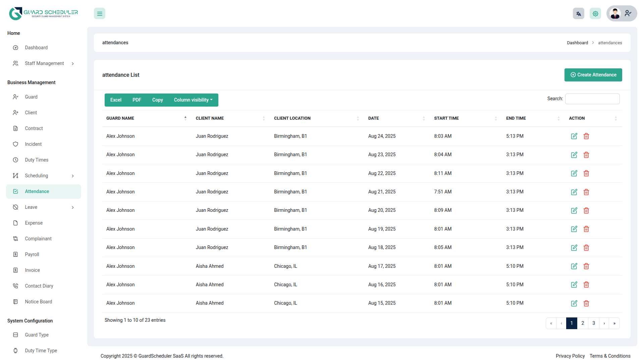Open the Column visibility dropdown
Screen dimensions: 644x362
[193, 100]
